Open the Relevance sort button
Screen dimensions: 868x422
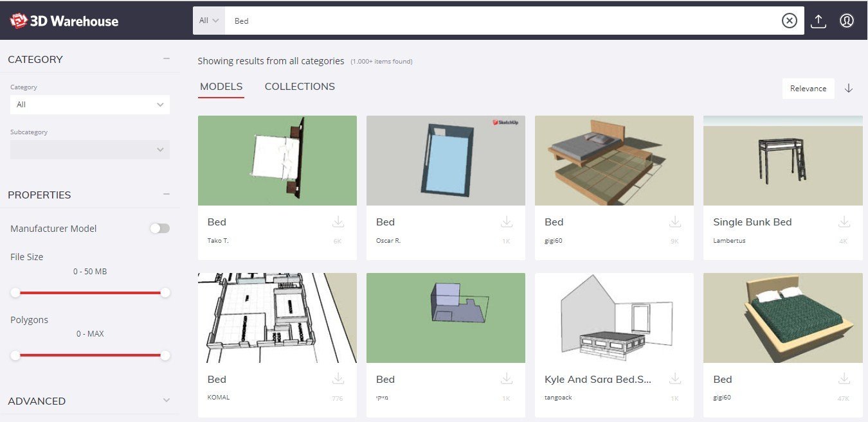point(808,89)
